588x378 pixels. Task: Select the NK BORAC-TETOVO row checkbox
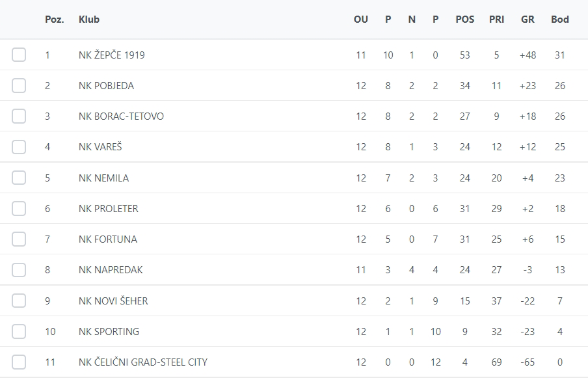click(x=19, y=116)
